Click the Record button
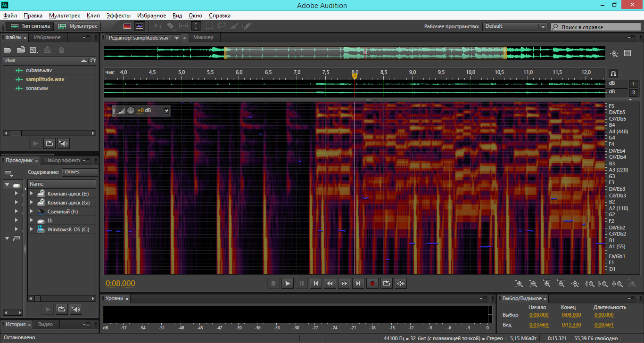Image resolution: width=644 pixels, height=343 pixels. (x=372, y=283)
